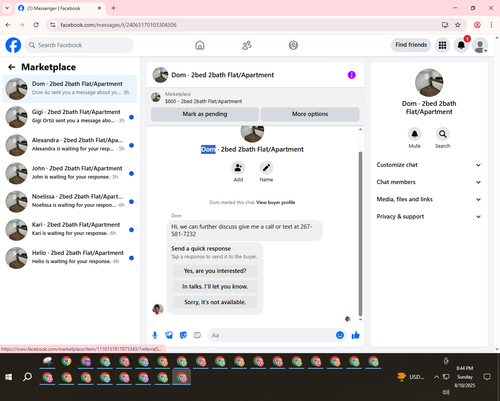Open the emoji picker icon

340,335
